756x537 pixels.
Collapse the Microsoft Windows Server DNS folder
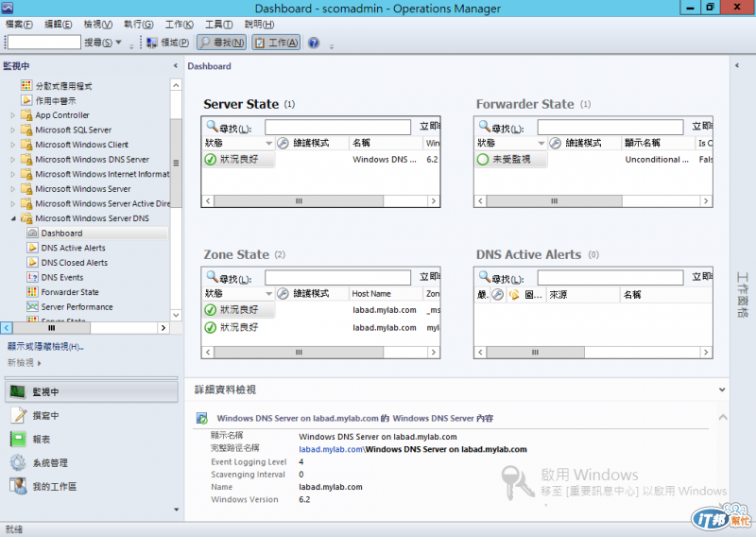[13, 218]
